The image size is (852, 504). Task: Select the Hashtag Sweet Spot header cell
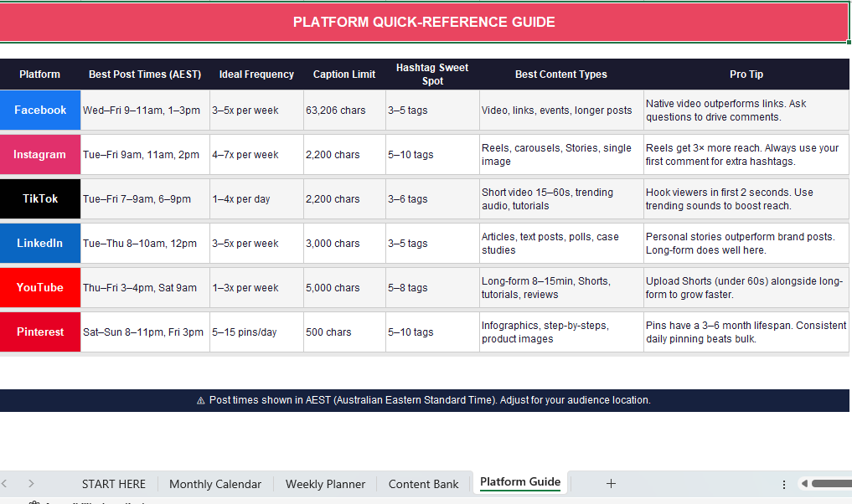click(432, 75)
